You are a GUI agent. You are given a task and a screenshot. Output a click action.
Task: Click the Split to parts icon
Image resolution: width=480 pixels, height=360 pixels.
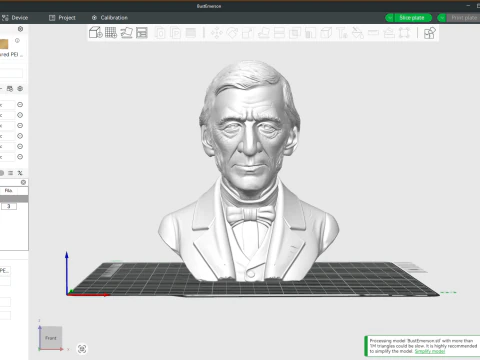point(175,33)
